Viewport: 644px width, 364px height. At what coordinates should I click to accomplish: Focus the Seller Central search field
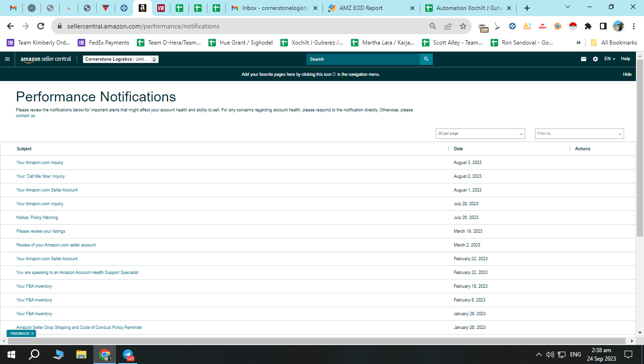[363, 59]
